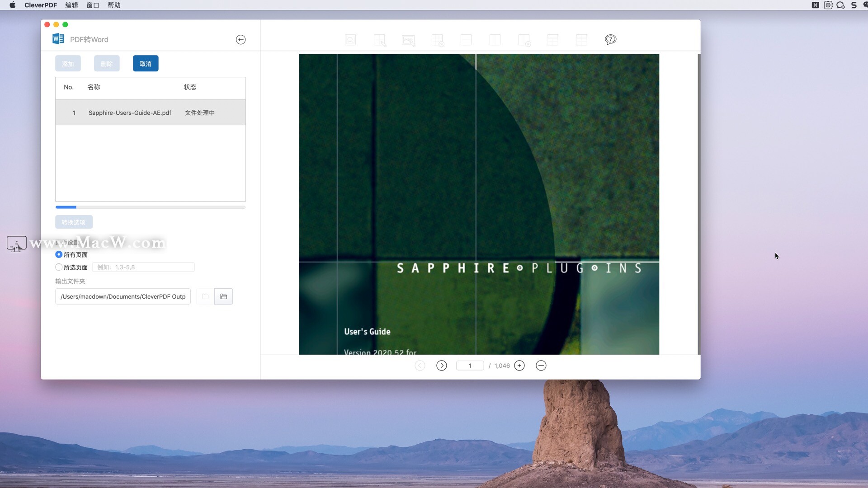Click the 名称 column header

94,87
